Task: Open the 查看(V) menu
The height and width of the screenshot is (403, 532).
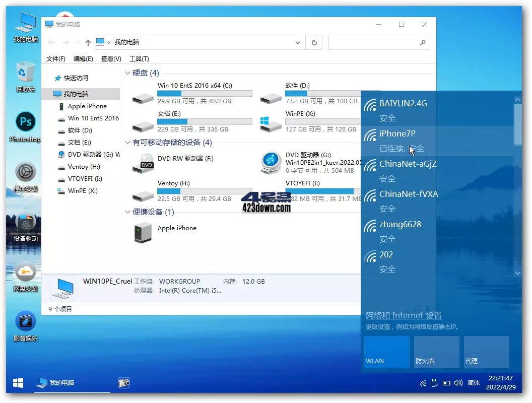Action: coord(111,58)
